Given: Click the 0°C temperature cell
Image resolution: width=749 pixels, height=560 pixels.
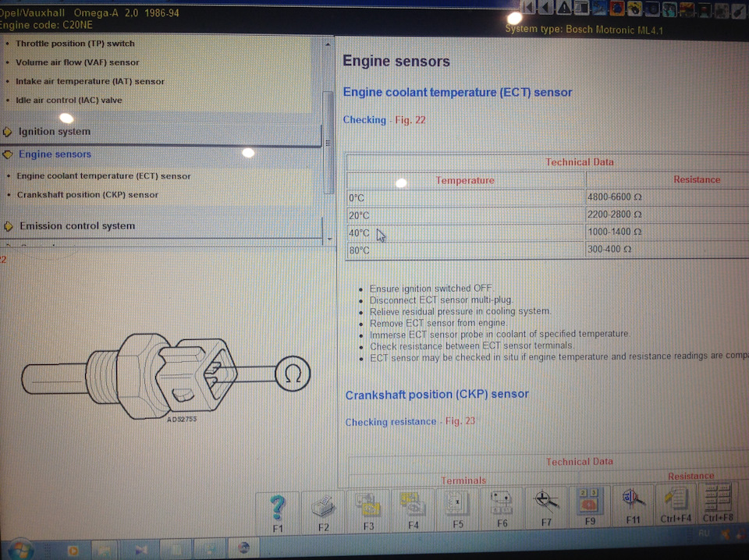Looking at the screenshot, I should click(x=466, y=197).
